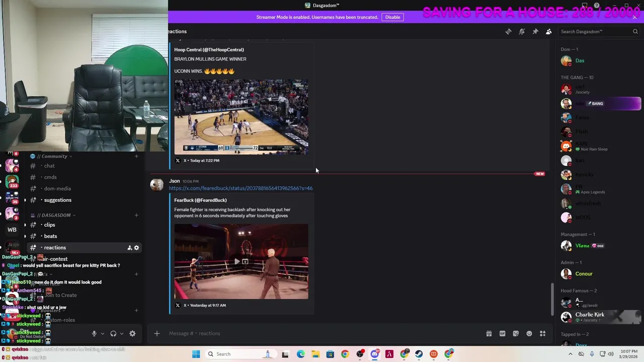Viewport: 644px width, 362px height.
Task: Open pinned messages pin icon
Action: [x=535, y=32]
